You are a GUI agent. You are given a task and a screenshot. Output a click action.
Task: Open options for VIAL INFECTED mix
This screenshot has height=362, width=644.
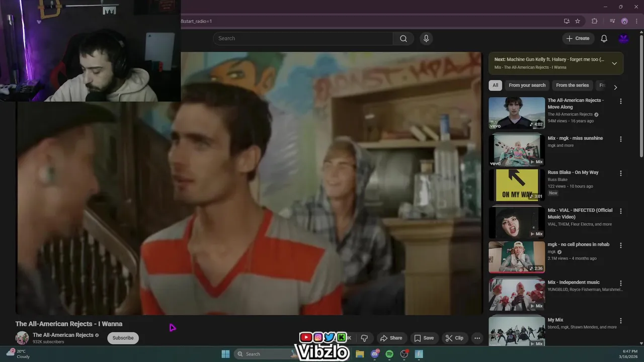[620, 211]
